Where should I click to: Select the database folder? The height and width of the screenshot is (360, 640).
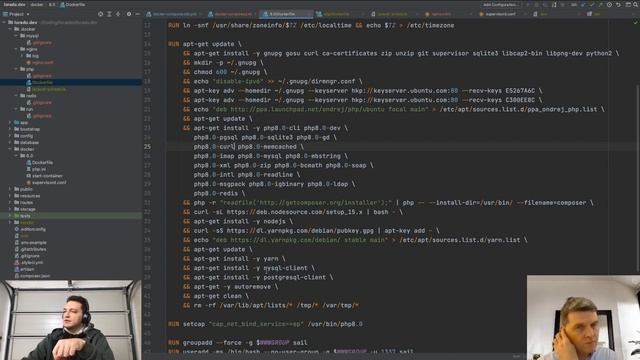point(27,142)
